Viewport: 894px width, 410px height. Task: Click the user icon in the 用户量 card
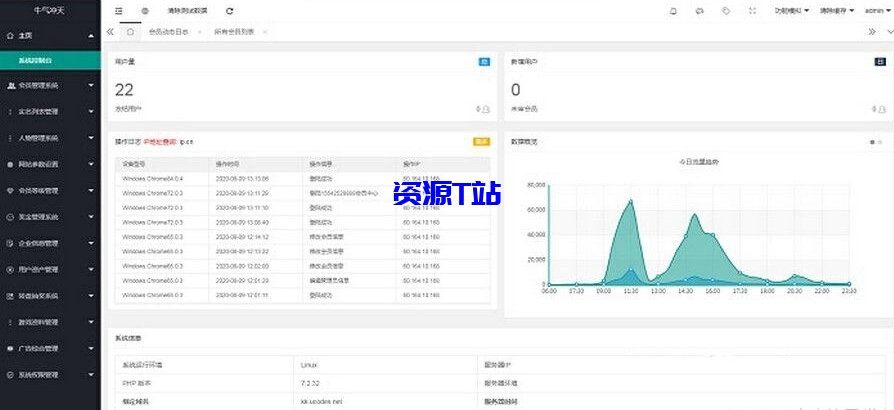pos(486,109)
